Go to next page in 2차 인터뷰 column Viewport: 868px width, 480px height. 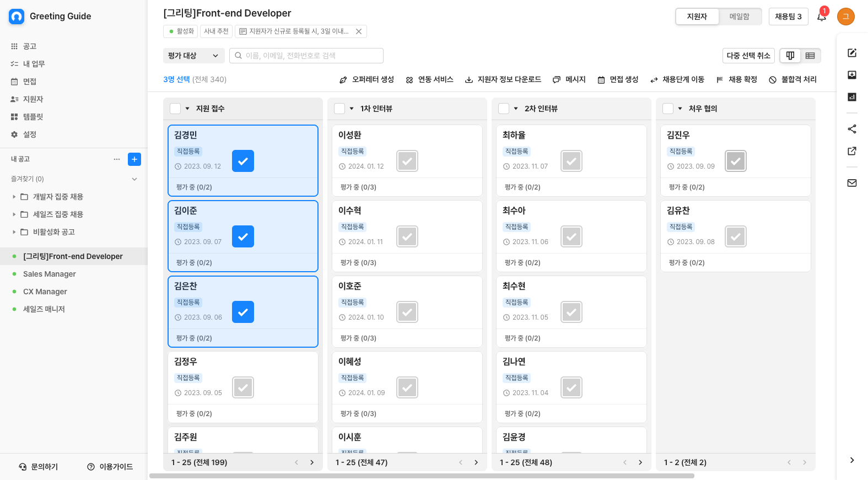(640, 462)
